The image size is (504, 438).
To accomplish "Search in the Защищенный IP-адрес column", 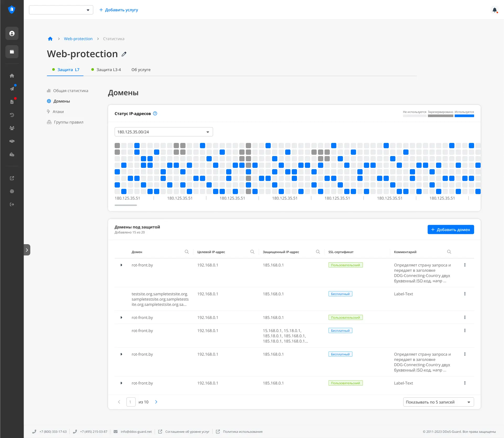I will pyautogui.click(x=318, y=252).
